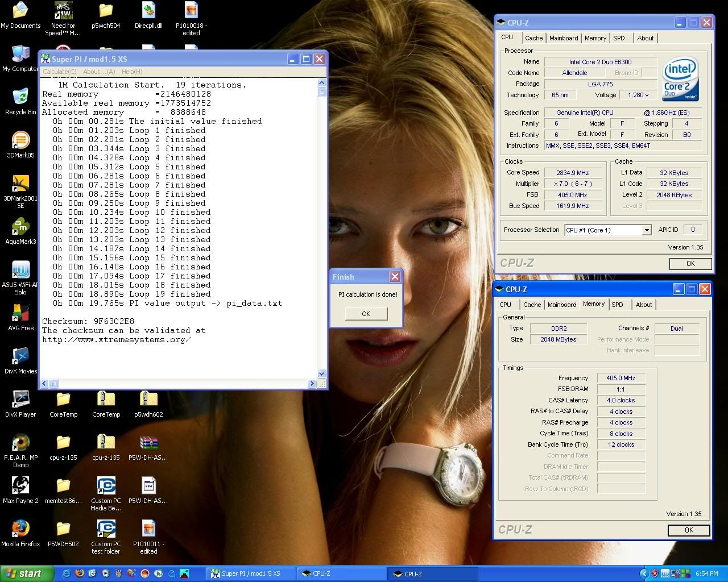Click the Intel Core 2 Duo logo

pyautogui.click(x=680, y=79)
